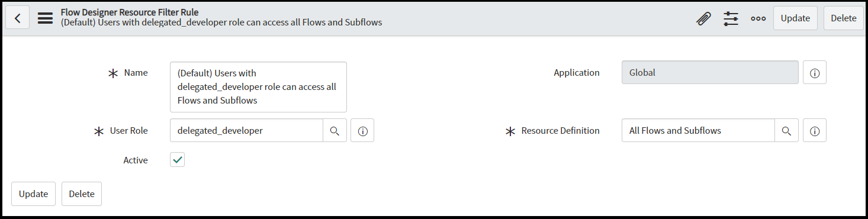The width and height of the screenshot is (868, 219).
Task: Open the hamburger additional actions menu
Action: pyautogui.click(x=45, y=18)
